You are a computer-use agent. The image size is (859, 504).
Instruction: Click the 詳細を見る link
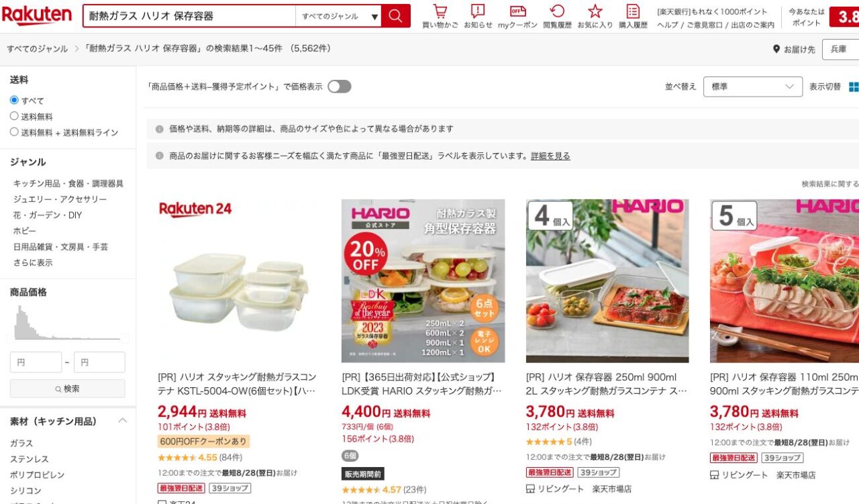pyautogui.click(x=550, y=156)
